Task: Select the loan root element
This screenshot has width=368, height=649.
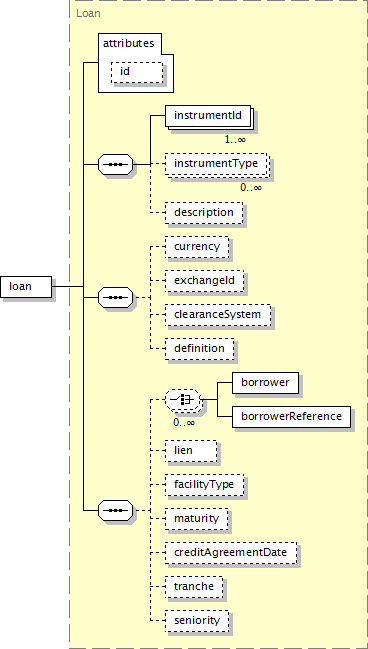Action: tap(26, 286)
